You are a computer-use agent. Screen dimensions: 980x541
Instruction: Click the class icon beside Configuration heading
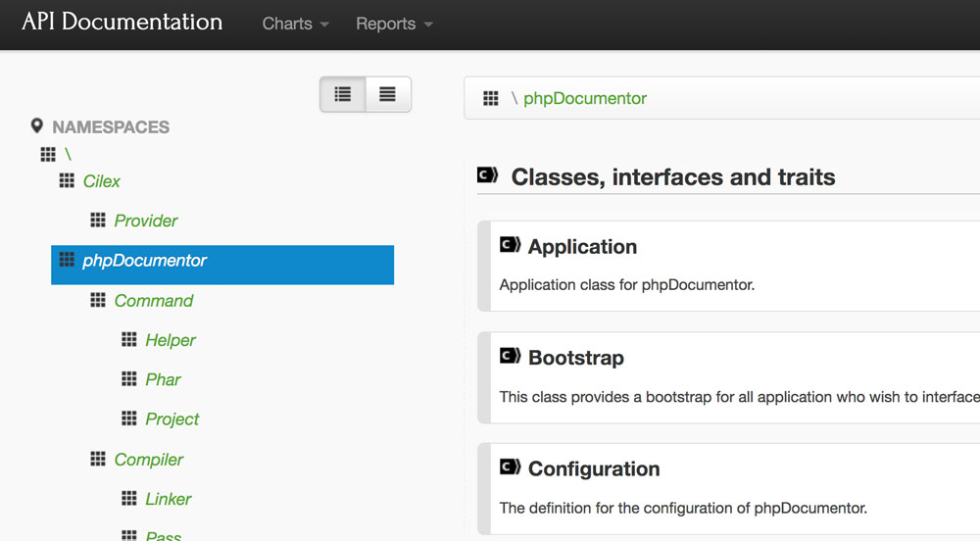(510, 467)
